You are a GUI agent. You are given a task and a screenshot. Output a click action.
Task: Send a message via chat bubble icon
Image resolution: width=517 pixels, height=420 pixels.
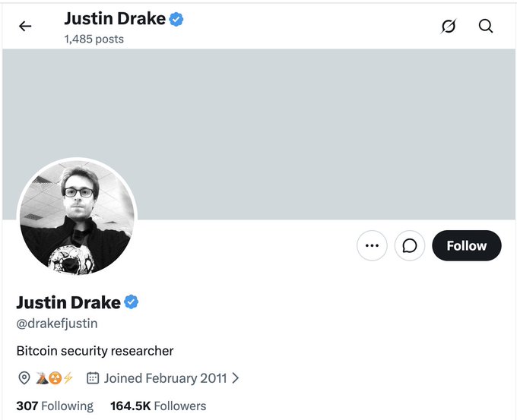pos(410,245)
